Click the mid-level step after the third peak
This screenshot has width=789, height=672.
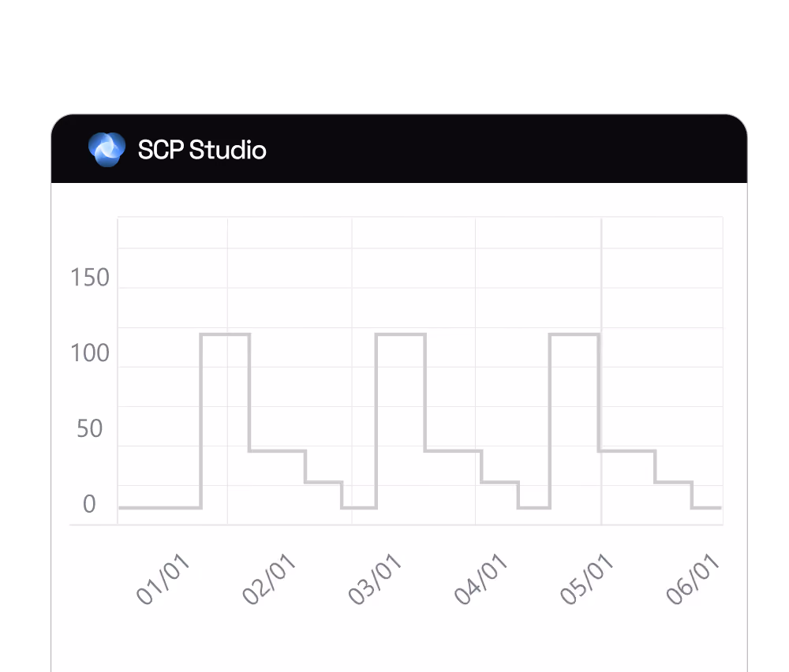pyautogui.click(x=627, y=450)
